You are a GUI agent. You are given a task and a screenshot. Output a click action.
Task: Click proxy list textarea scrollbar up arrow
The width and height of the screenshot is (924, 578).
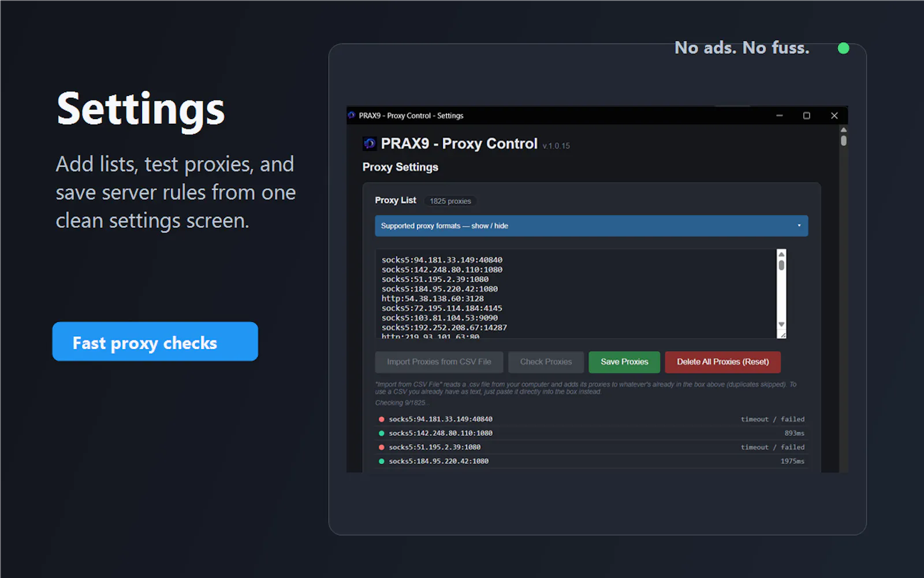tap(781, 254)
